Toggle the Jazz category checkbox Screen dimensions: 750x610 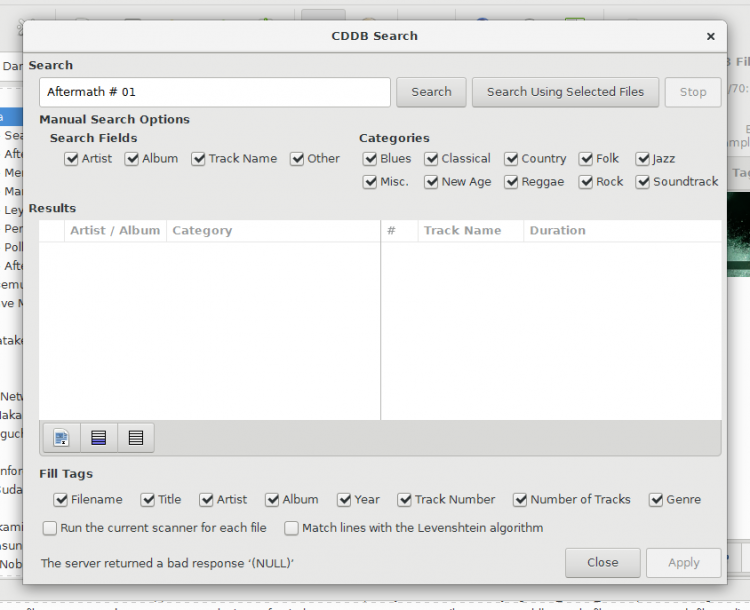pos(642,159)
